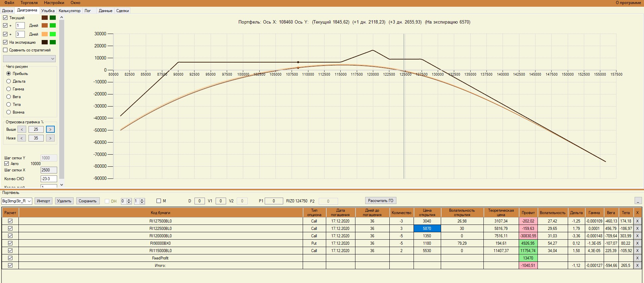The width and height of the screenshot is (644, 283).
Task: Pick the light orange swatch for +3 Дней
Action: pyautogui.click(x=45, y=34)
